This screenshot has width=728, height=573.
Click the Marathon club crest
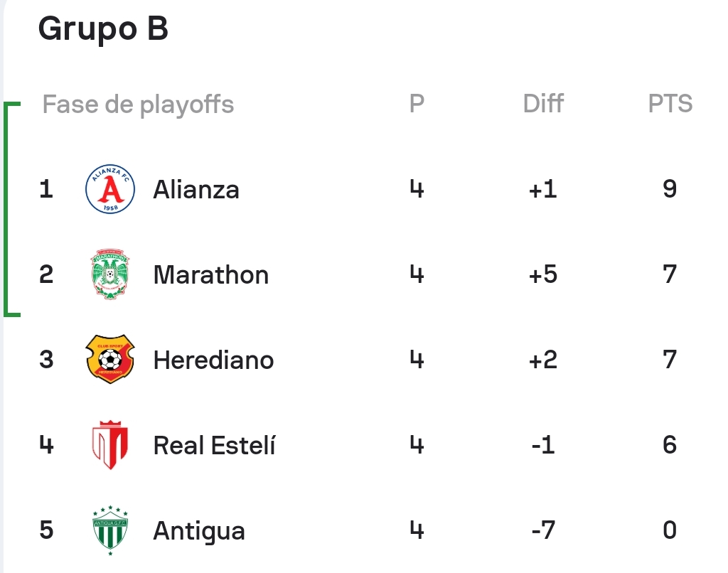point(110,274)
